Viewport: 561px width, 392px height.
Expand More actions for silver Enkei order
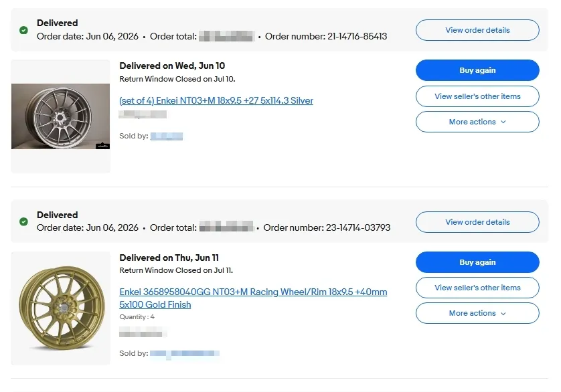click(477, 122)
